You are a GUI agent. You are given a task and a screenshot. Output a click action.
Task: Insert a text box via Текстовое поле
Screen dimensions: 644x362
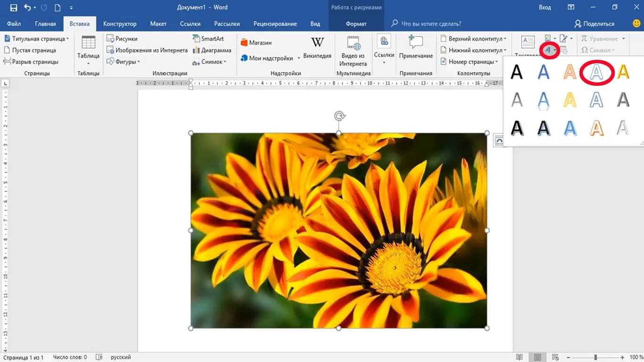(528, 46)
